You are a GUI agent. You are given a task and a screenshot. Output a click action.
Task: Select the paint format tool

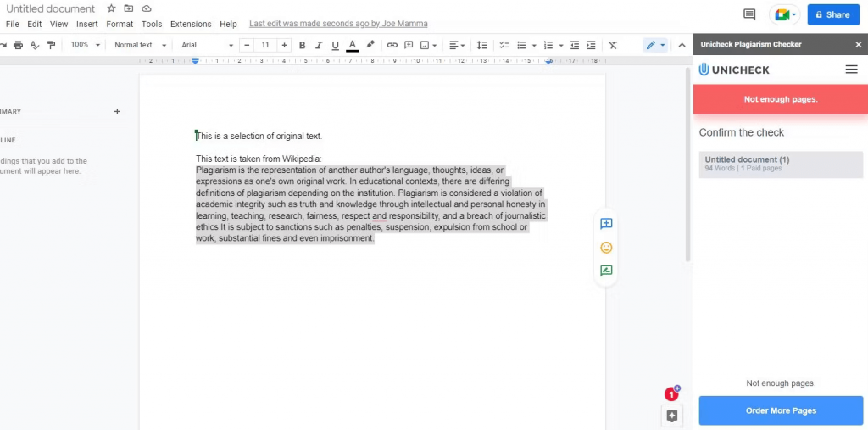(x=52, y=45)
